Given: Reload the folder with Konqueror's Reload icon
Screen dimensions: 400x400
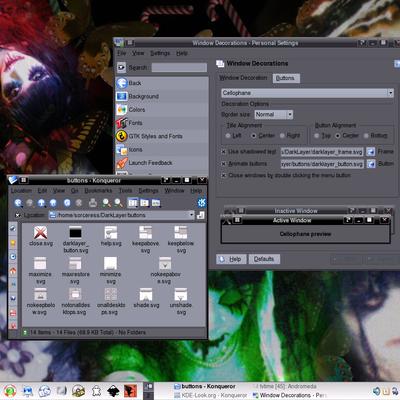Looking at the screenshot, I should pos(67,203).
